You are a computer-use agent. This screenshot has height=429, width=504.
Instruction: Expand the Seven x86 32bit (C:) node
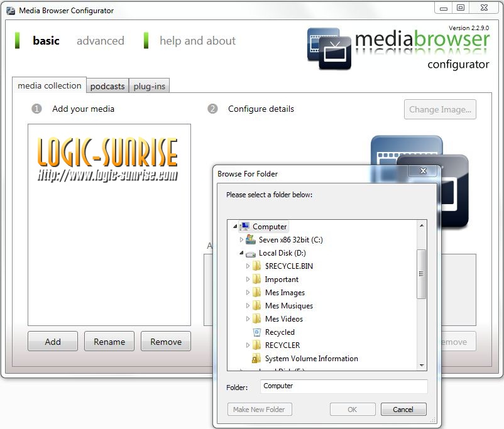pyautogui.click(x=241, y=239)
